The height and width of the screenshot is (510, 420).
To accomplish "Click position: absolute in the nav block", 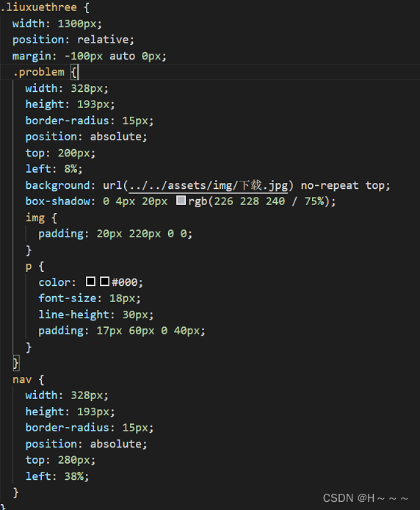I will pos(86,444).
